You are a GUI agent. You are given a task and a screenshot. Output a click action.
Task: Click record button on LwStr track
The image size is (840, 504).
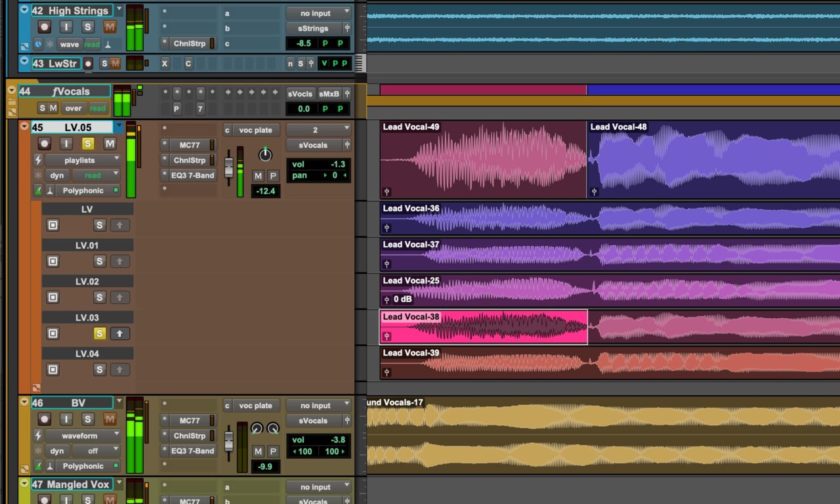coord(88,63)
